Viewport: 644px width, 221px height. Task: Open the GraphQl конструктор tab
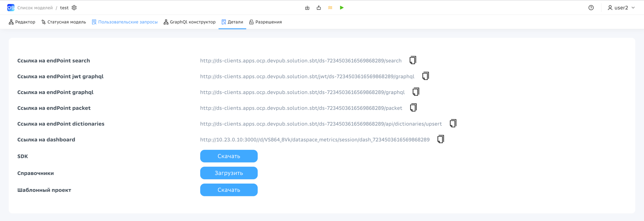click(189, 22)
